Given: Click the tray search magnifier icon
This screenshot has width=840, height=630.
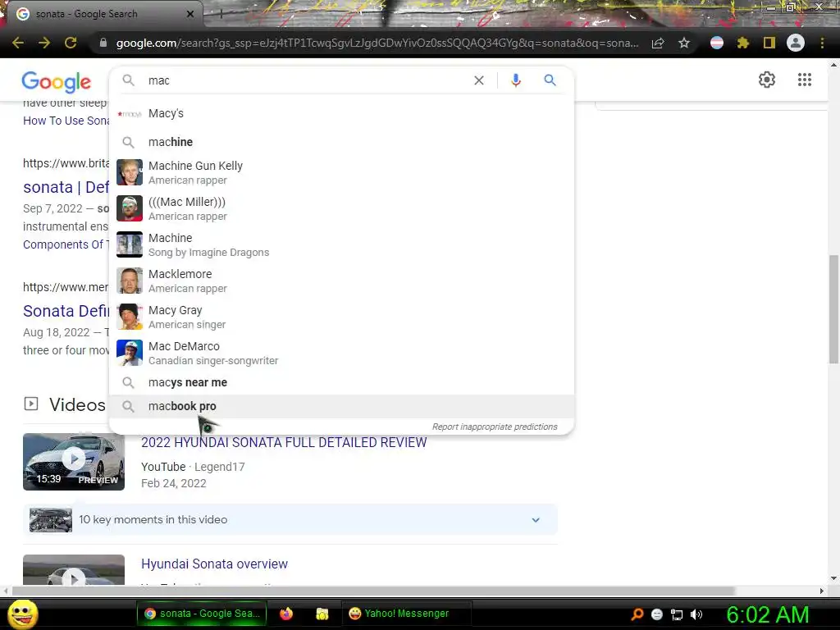Looking at the screenshot, I should (x=637, y=614).
